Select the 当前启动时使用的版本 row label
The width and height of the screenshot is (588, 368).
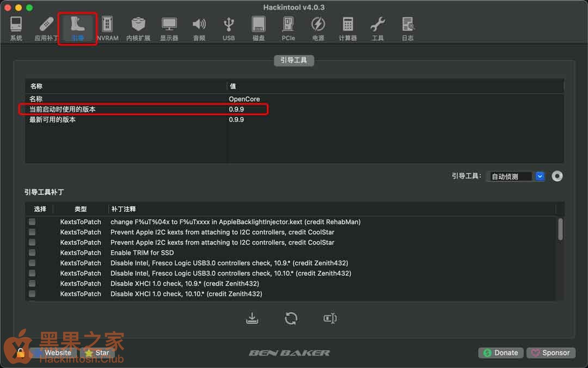[x=62, y=109]
